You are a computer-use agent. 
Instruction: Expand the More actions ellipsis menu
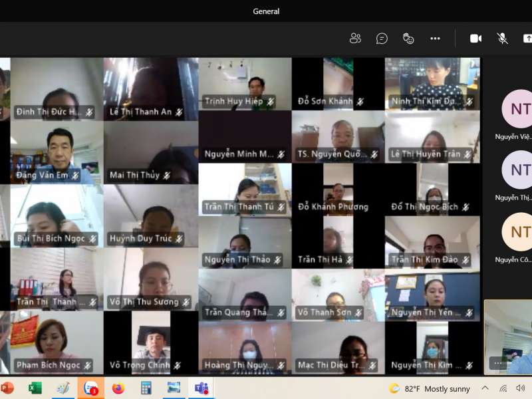(x=435, y=39)
